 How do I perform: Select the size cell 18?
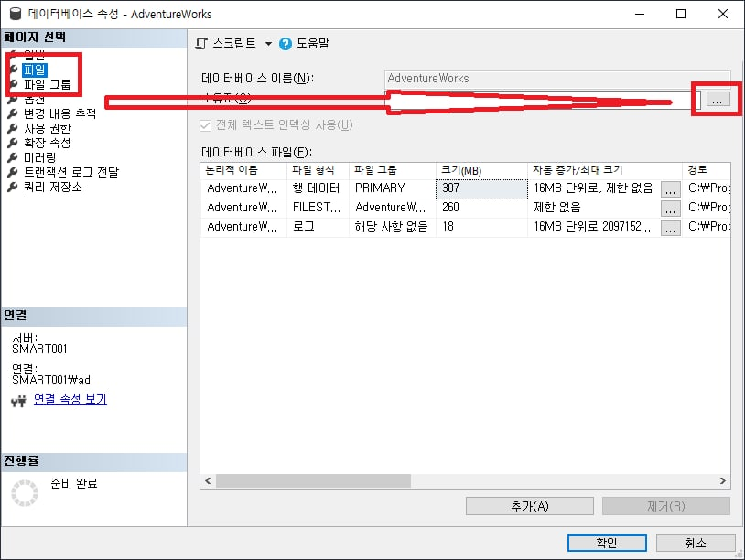[481, 227]
